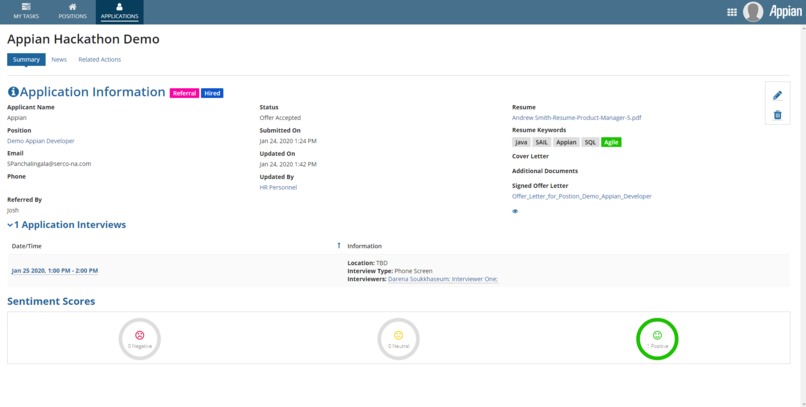
Task: Click the Date/Time column header
Action: (x=27, y=246)
